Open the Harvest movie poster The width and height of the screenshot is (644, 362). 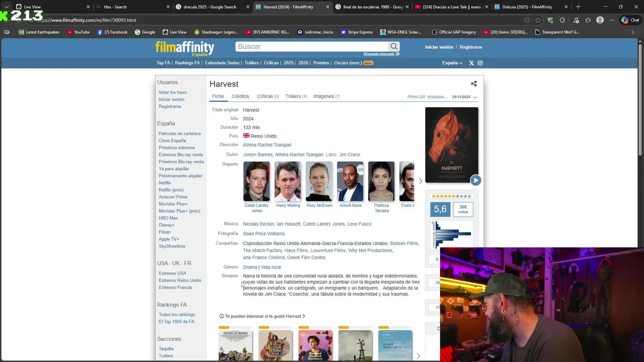(x=452, y=145)
